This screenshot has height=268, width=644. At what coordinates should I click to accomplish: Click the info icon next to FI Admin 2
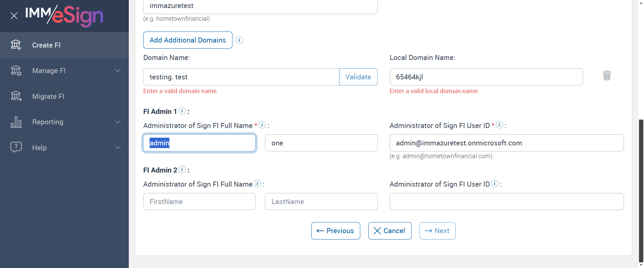tap(182, 170)
